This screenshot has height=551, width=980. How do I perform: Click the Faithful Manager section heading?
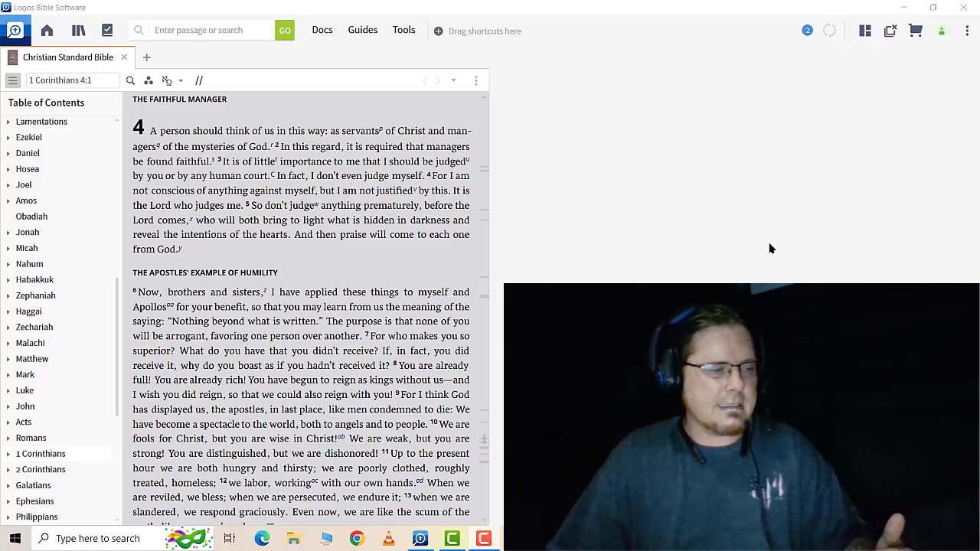point(179,99)
